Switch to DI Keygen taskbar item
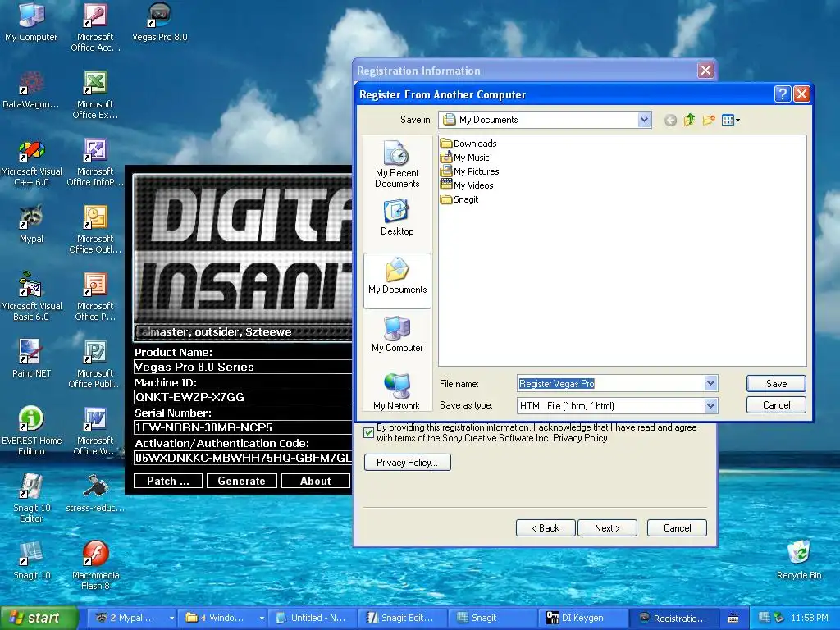This screenshot has height=630, width=840. tap(582, 619)
